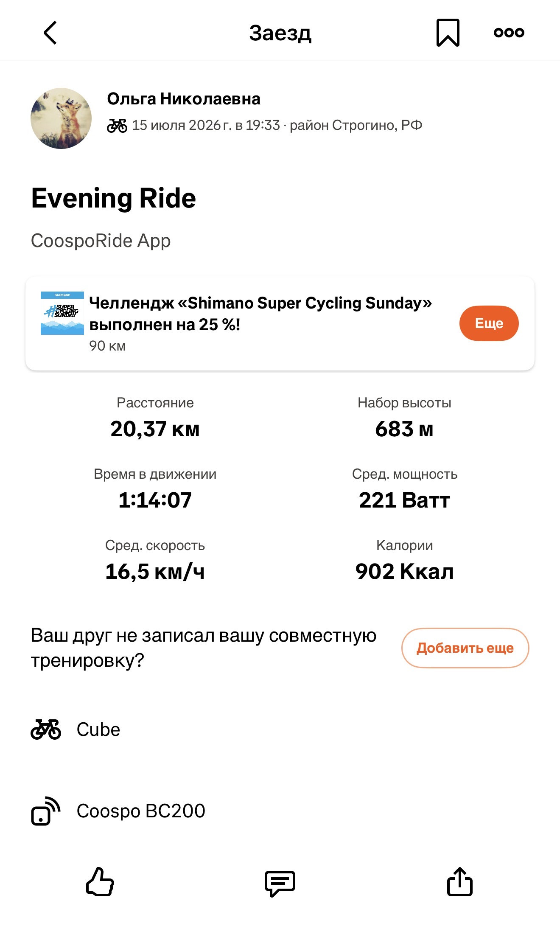The height and width of the screenshot is (926, 560).
Task: Open the Coospo BC200 device entry
Action: point(280,811)
